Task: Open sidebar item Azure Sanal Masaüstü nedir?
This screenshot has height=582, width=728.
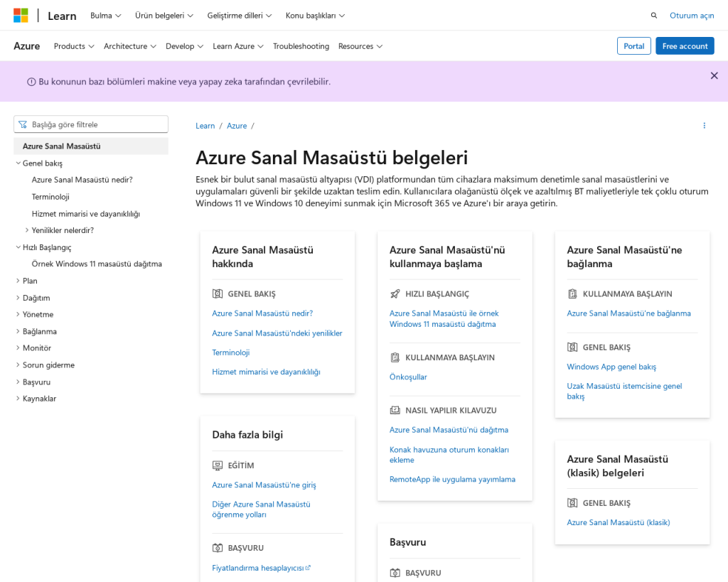Action: [82, 180]
